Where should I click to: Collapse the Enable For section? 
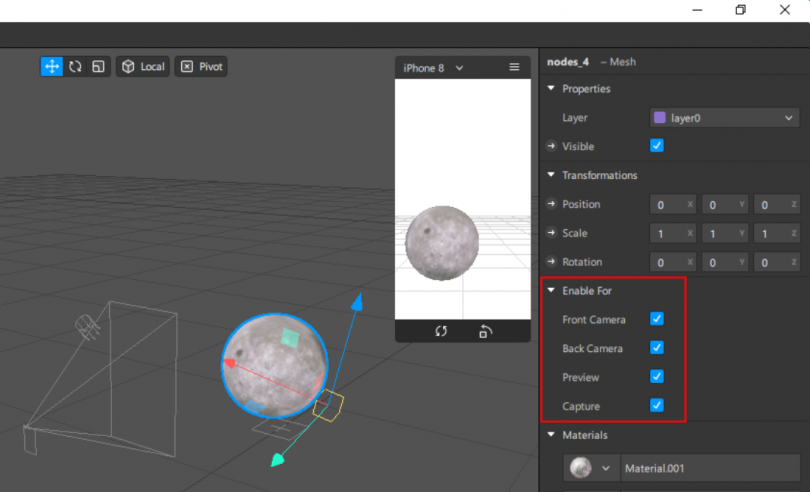551,291
